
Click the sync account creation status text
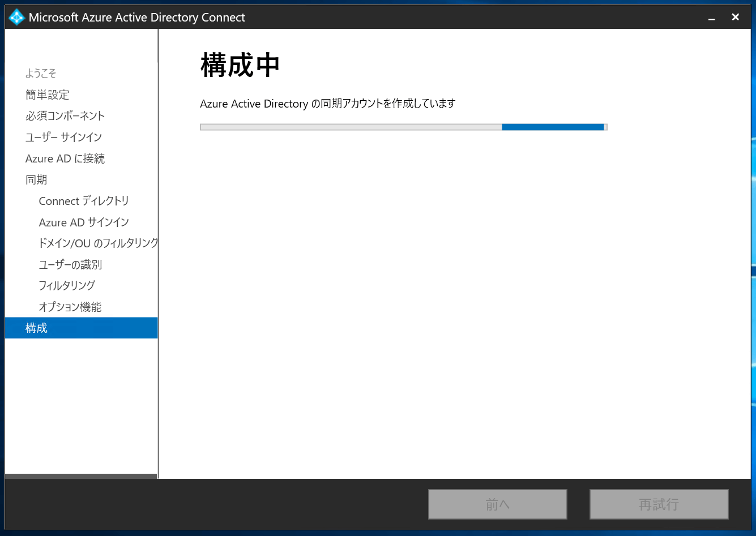(x=328, y=104)
